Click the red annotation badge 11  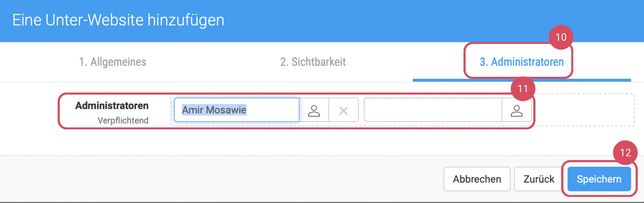pyautogui.click(x=523, y=89)
